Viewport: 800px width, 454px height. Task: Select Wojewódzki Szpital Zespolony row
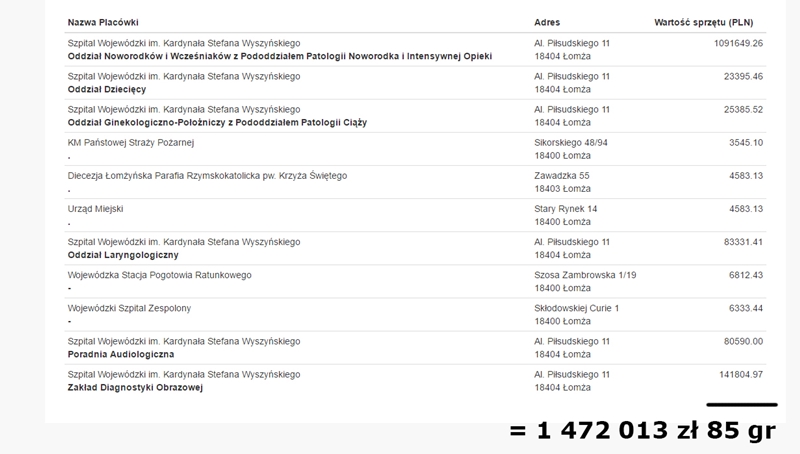129,308
